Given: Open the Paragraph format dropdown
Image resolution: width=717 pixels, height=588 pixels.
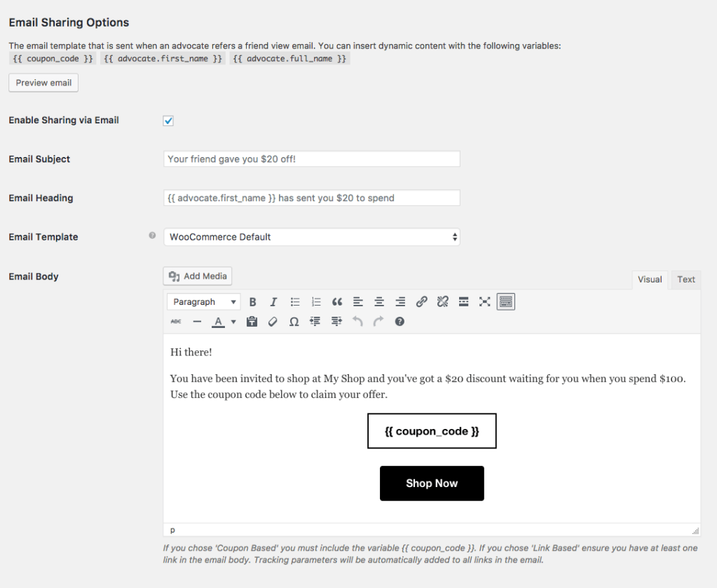Looking at the screenshot, I should pos(203,302).
